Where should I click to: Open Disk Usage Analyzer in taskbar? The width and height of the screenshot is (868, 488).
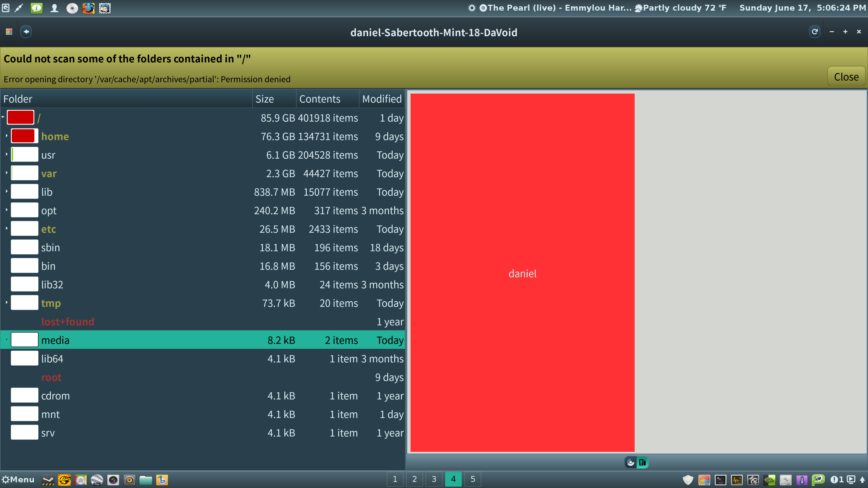click(704, 480)
